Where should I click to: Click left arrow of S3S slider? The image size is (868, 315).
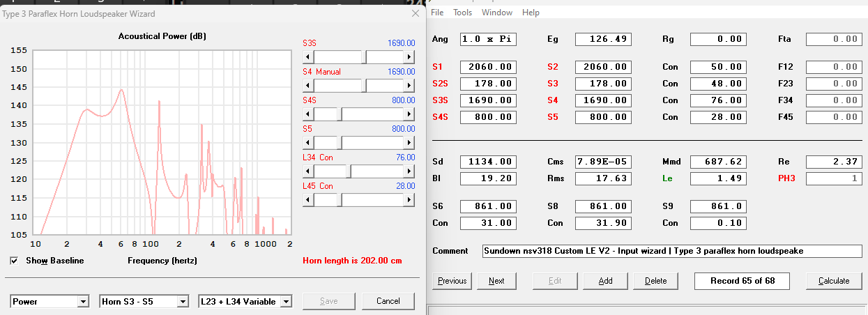tap(308, 56)
